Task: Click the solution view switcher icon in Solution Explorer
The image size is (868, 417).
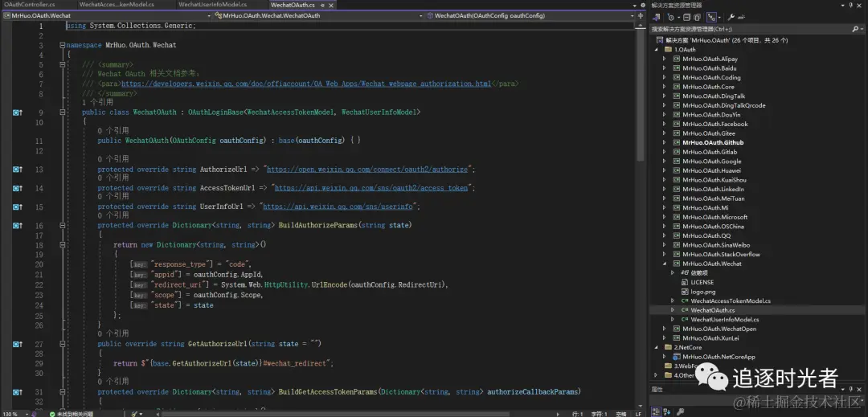Action: tap(656, 17)
